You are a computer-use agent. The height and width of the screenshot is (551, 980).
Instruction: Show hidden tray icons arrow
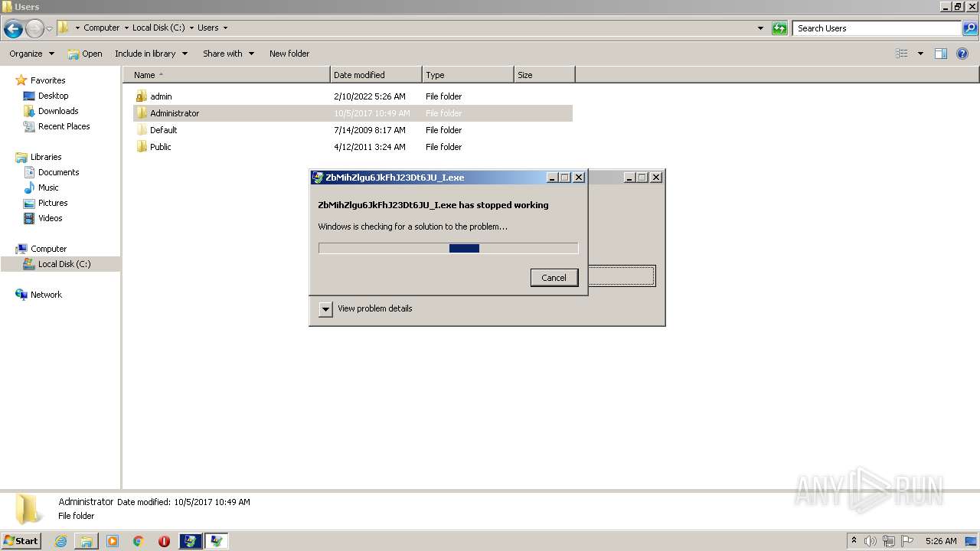(854, 541)
